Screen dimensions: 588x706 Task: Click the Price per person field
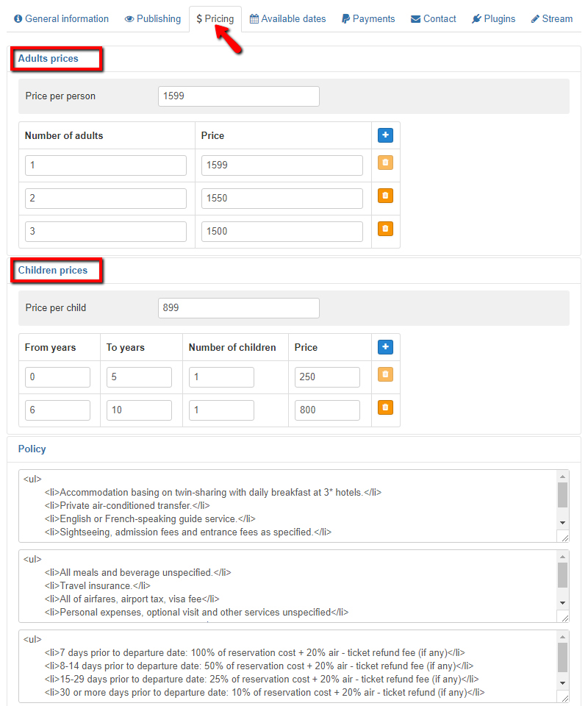click(x=238, y=96)
